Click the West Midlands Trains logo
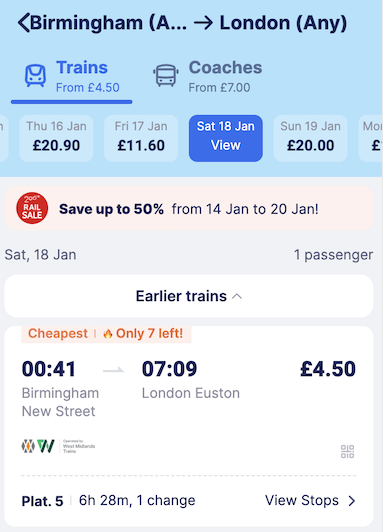 58,446
